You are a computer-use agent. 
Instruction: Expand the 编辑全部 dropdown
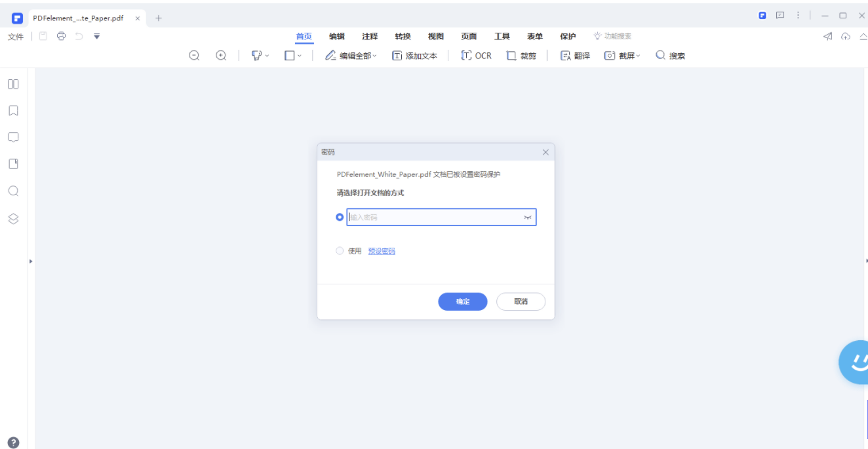[375, 56]
